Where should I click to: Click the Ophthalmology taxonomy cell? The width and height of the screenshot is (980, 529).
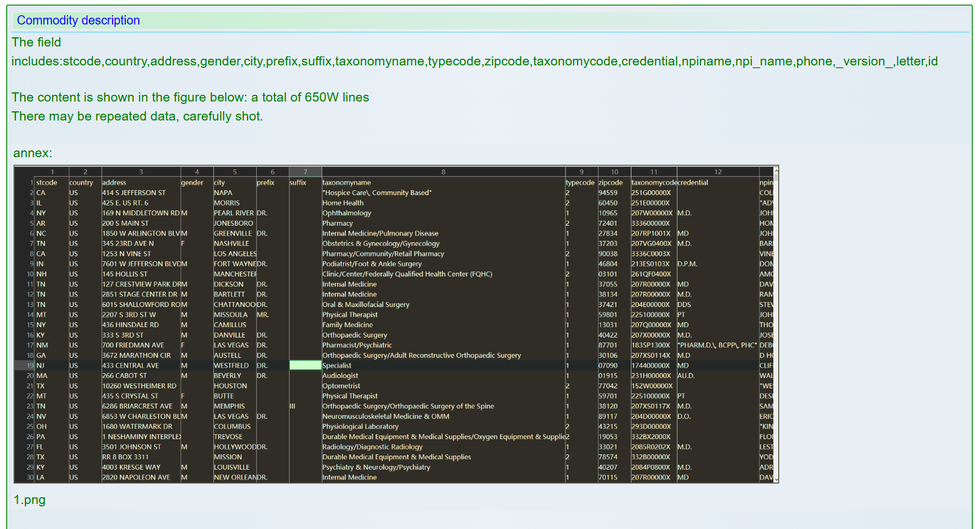coord(347,213)
